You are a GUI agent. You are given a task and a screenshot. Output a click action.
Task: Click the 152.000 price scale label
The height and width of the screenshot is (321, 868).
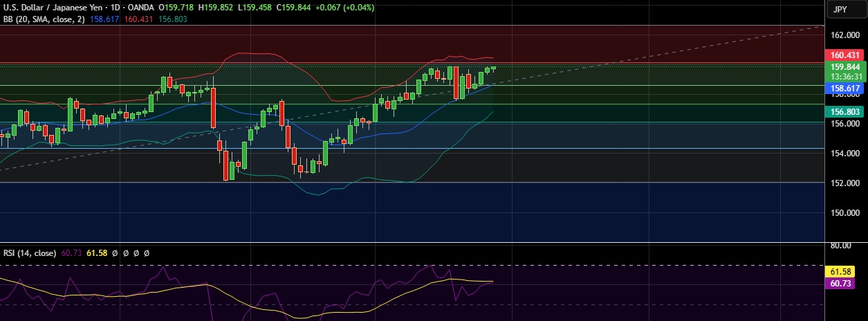[x=844, y=183]
